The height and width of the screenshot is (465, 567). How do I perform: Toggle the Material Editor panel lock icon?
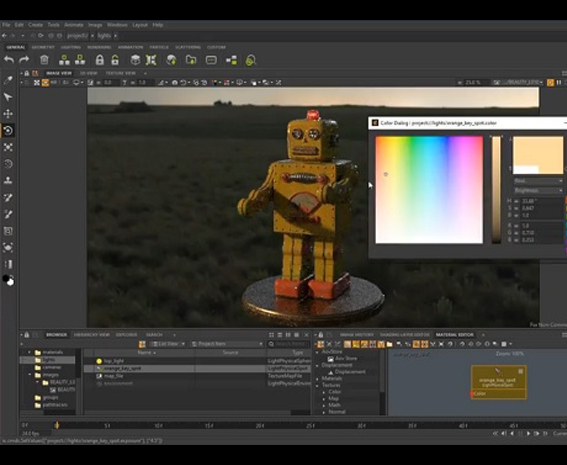[320, 335]
